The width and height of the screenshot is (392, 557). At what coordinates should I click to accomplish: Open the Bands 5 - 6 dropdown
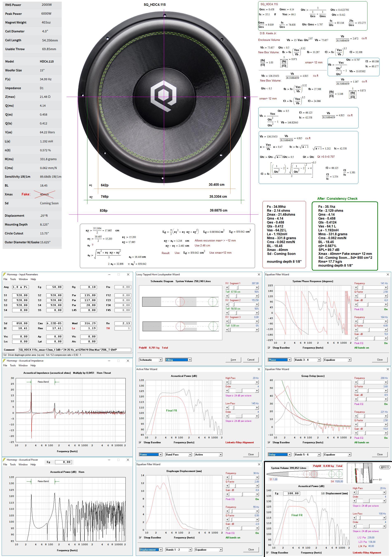pos(307,454)
